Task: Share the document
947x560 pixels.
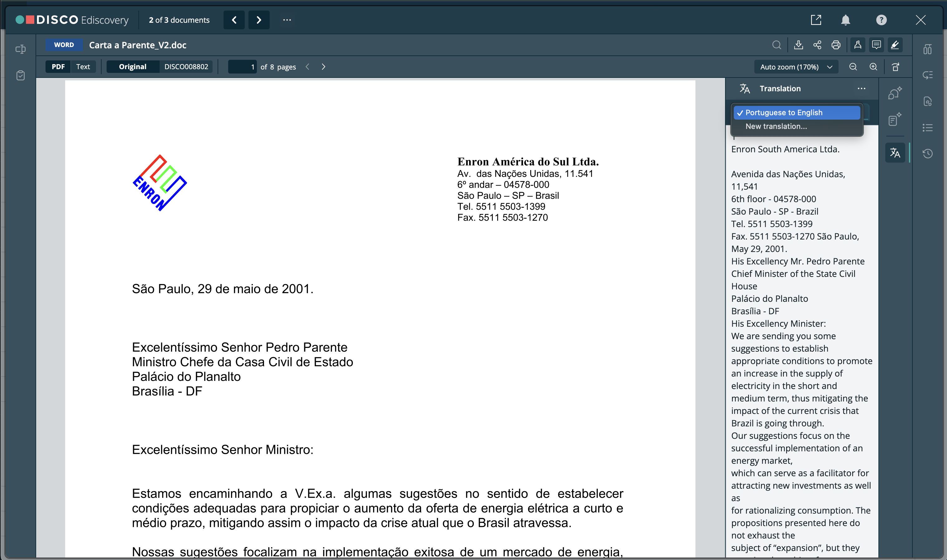Action: pyautogui.click(x=817, y=45)
